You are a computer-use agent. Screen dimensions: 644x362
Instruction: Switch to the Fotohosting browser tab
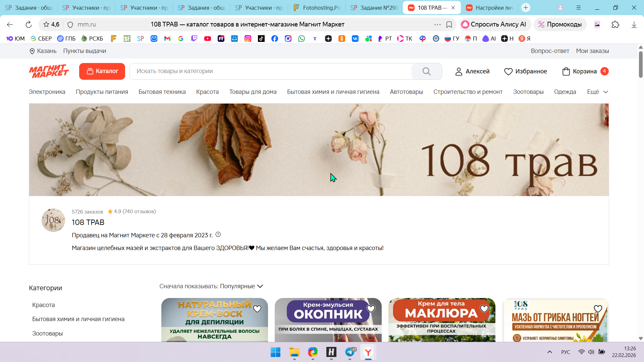point(317,8)
